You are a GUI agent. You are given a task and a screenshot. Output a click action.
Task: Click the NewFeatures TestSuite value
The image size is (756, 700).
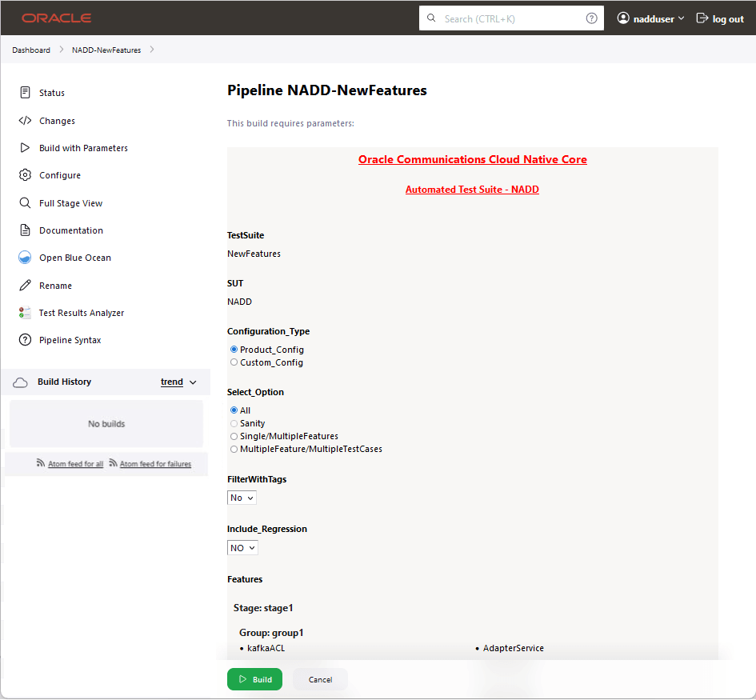coord(254,254)
